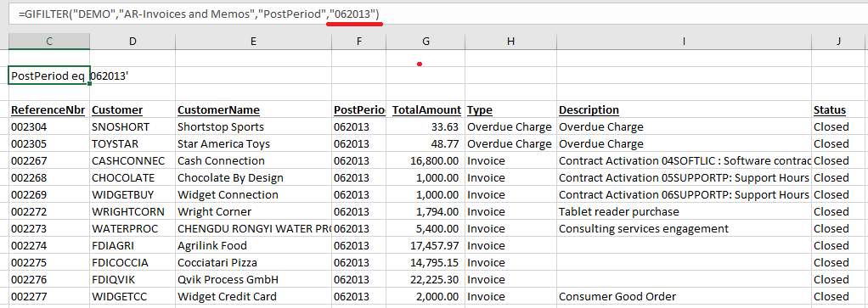The height and width of the screenshot is (308, 868).
Task: Select the 16,800.00 total amount cell
Action: [x=426, y=161]
